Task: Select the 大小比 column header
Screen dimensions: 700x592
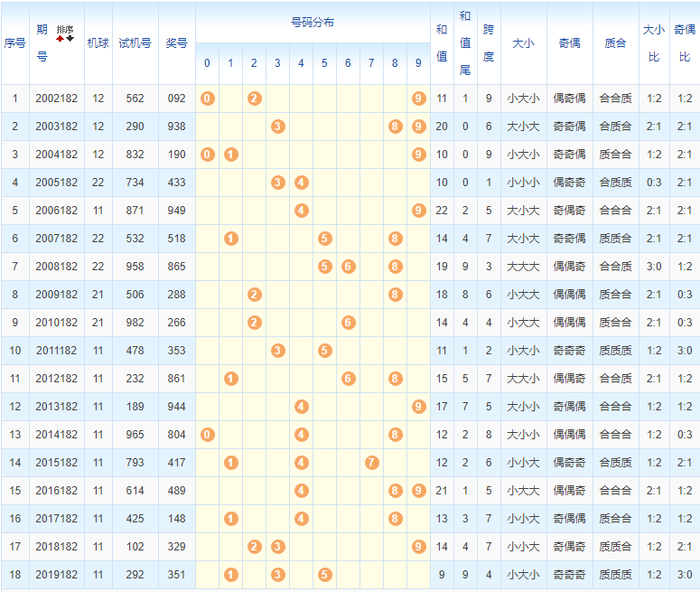Action: [x=653, y=43]
